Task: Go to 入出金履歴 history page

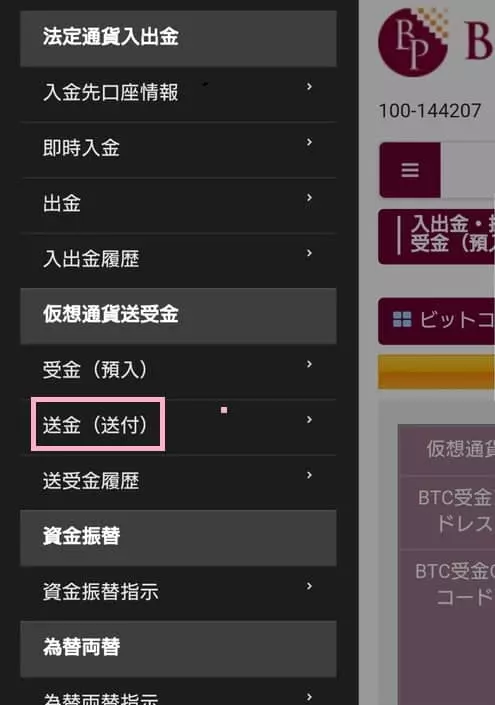Action: tap(178, 260)
